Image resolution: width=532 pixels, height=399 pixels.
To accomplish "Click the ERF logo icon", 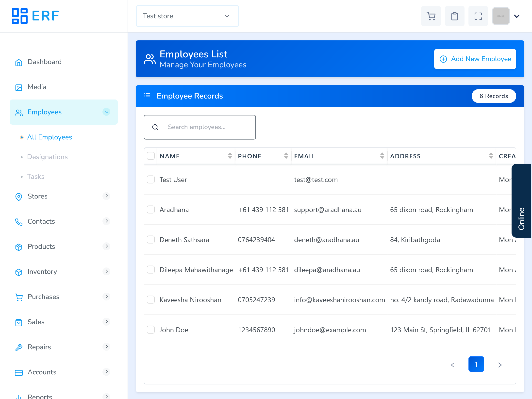I will click(x=20, y=16).
